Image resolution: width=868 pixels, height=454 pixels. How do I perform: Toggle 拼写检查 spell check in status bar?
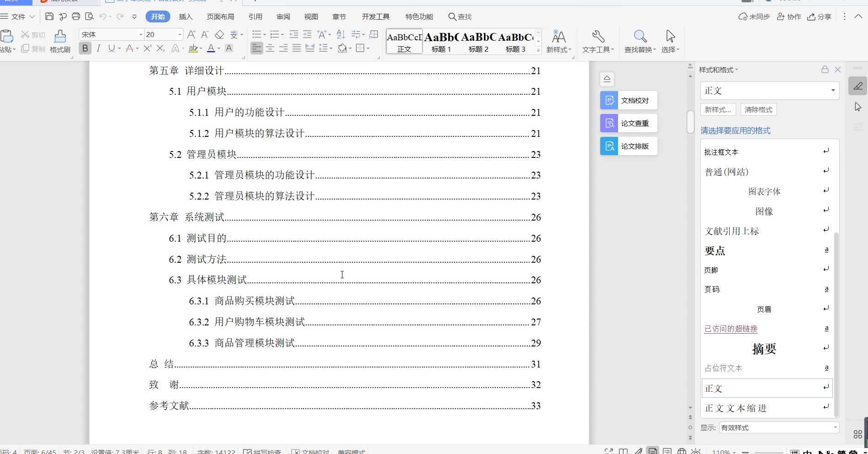coord(262,451)
